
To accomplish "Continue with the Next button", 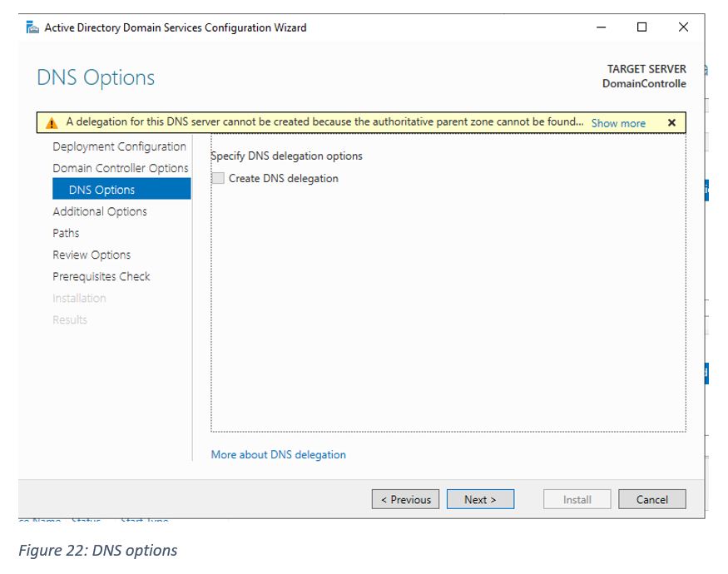I will click(480, 499).
